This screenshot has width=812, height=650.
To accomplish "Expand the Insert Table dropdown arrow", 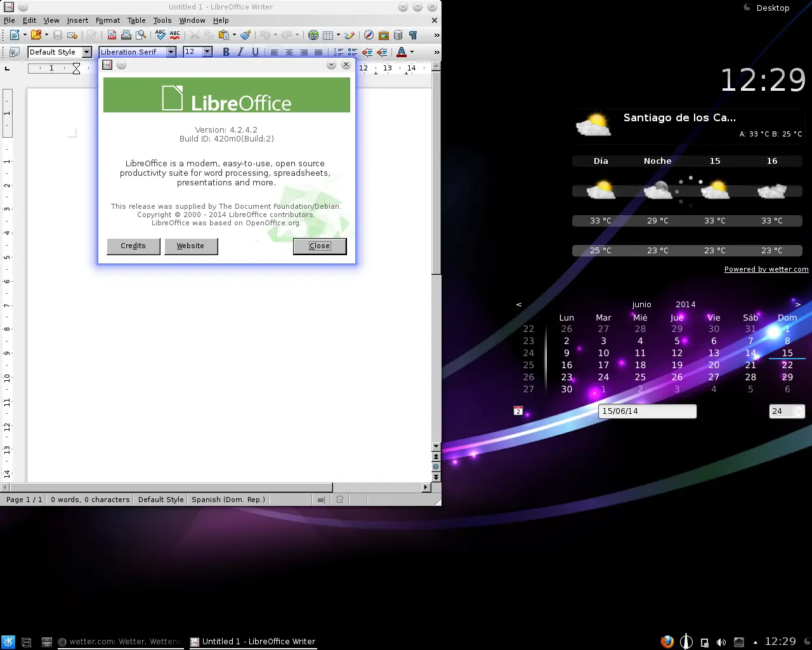I will click(x=338, y=35).
